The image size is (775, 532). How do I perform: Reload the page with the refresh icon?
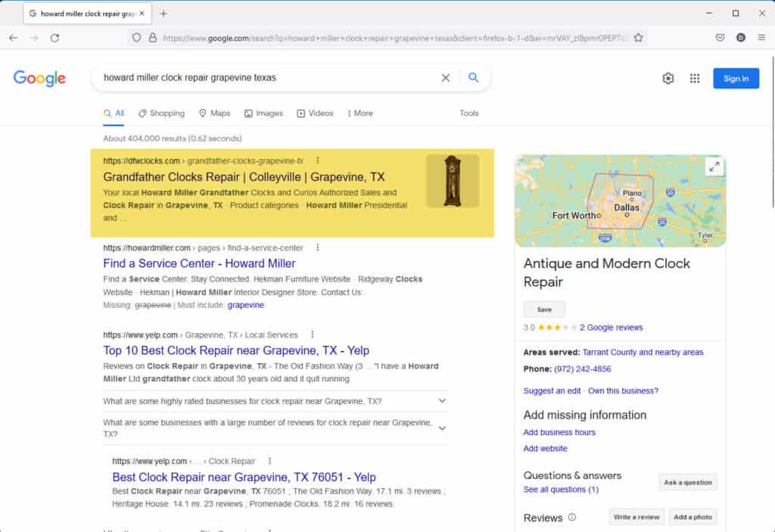pyautogui.click(x=54, y=38)
